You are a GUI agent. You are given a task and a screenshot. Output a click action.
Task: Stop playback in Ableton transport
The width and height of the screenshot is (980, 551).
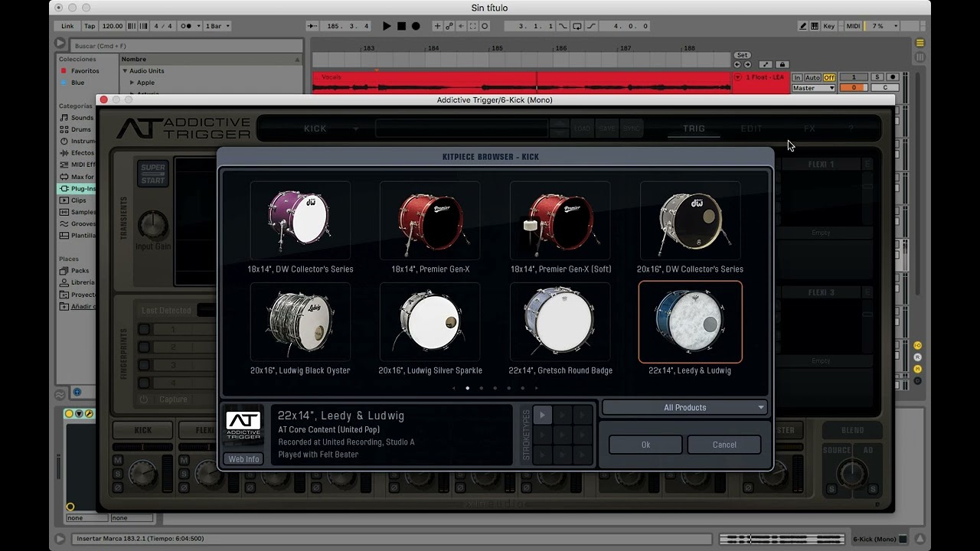pos(401,26)
